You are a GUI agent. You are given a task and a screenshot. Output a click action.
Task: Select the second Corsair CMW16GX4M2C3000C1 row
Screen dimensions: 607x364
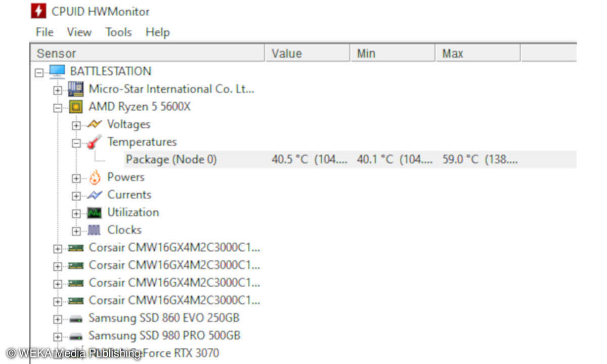[x=175, y=265]
